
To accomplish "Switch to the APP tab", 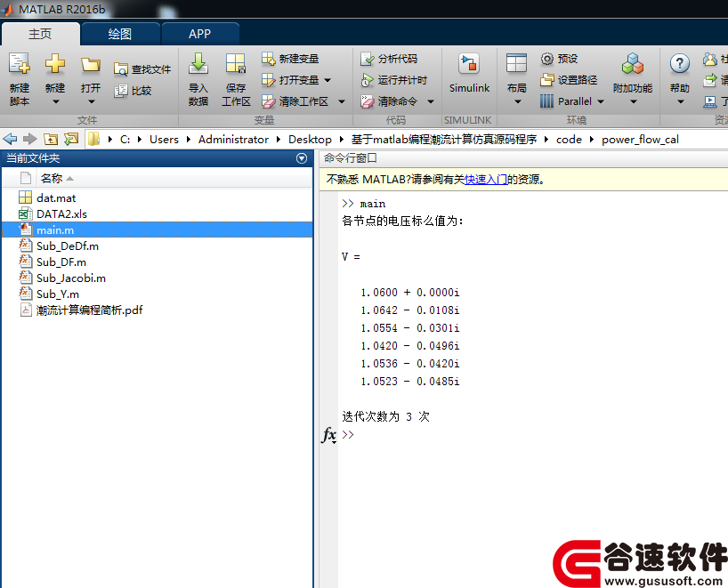I will (199, 34).
